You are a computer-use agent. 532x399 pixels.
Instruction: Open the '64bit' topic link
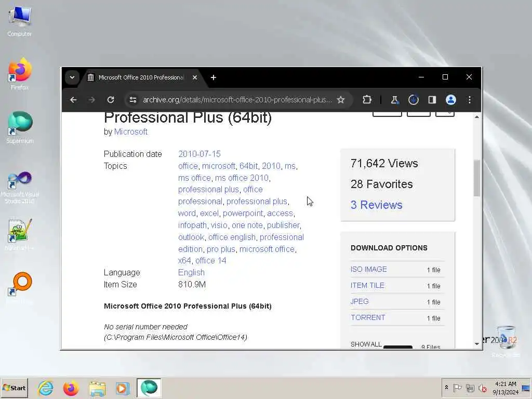tap(249, 166)
